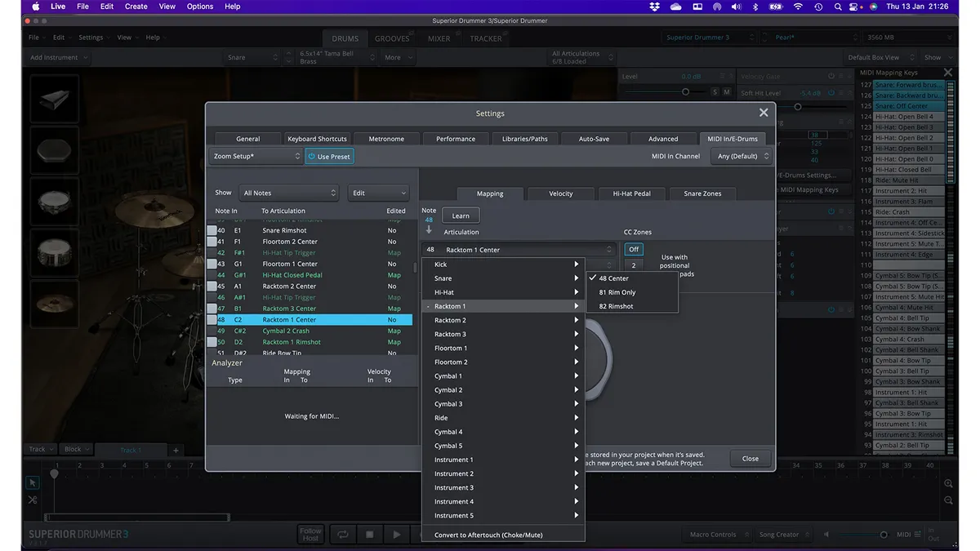Open the Add Instrument dropdown

(59, 58)
